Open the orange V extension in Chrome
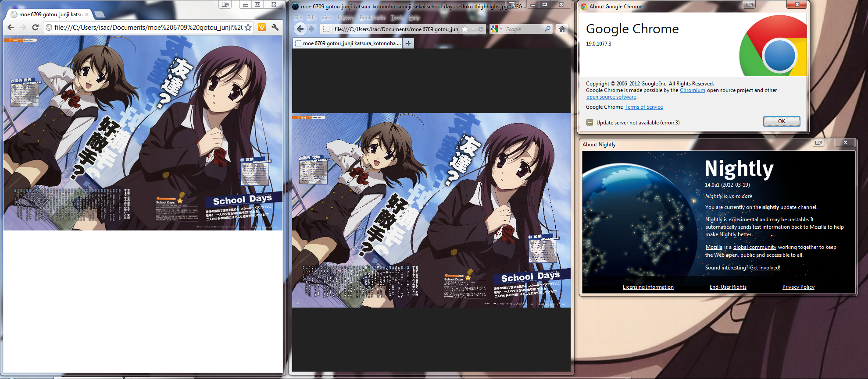Image resolution: width=868 pixels, height=379 pixels. click(262, 27)
